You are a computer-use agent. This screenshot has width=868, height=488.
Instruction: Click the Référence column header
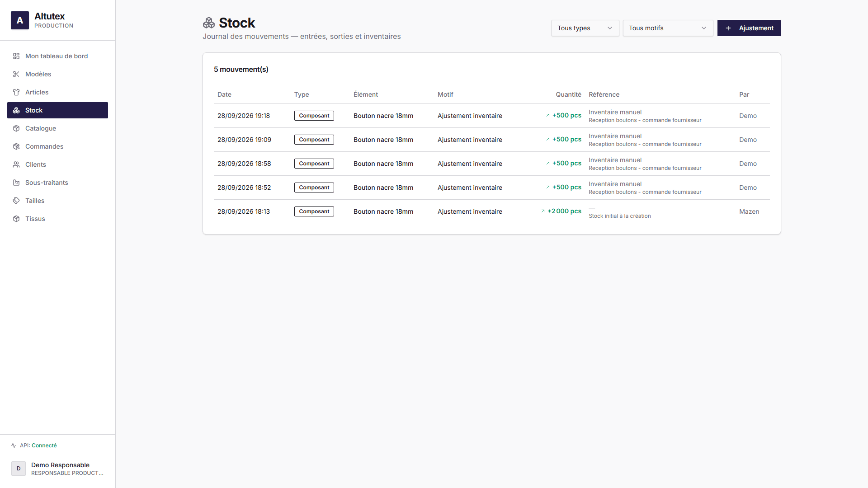tap(604, 94)
